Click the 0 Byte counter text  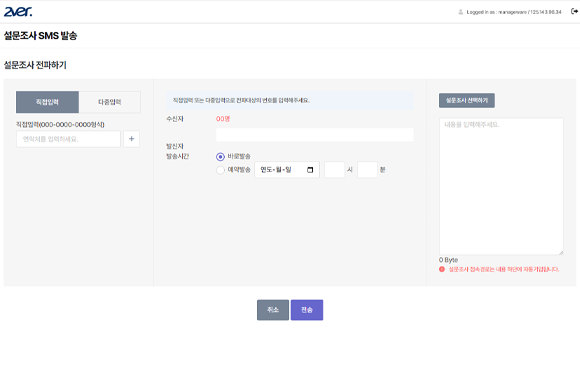[x=448, y=260]
